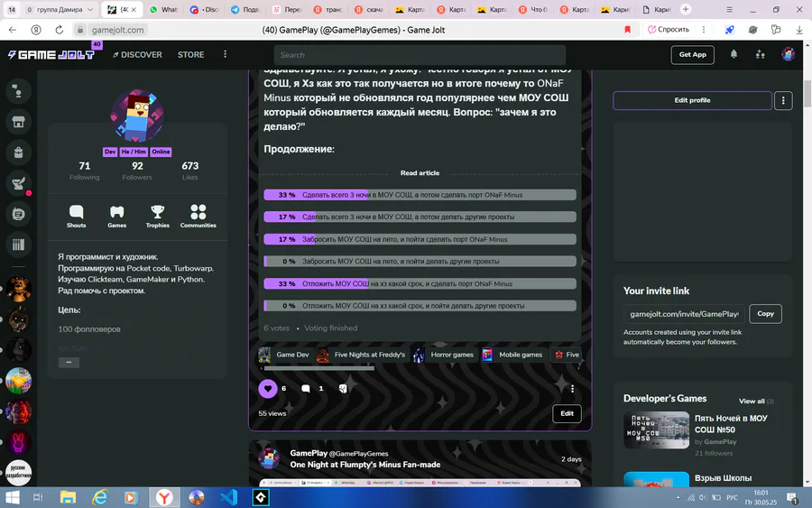Screen dimensions: 812x508
Task: Open the quests icon with red dot
Action: tap(18, 183)
